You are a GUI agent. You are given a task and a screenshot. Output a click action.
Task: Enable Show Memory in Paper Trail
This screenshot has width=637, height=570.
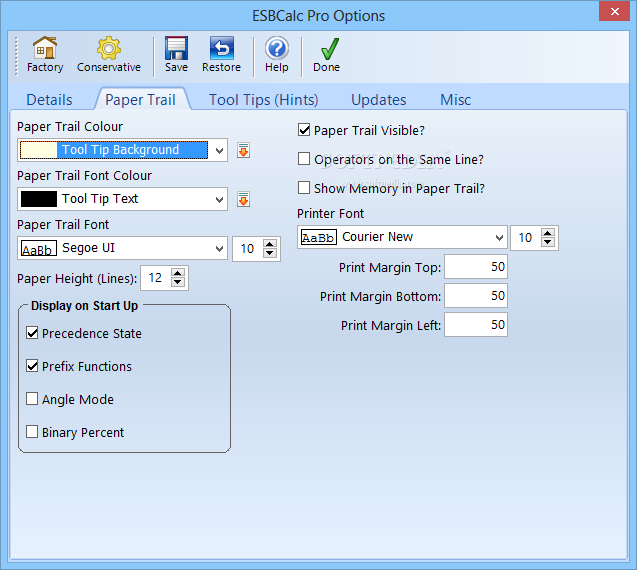click(304, 187)
